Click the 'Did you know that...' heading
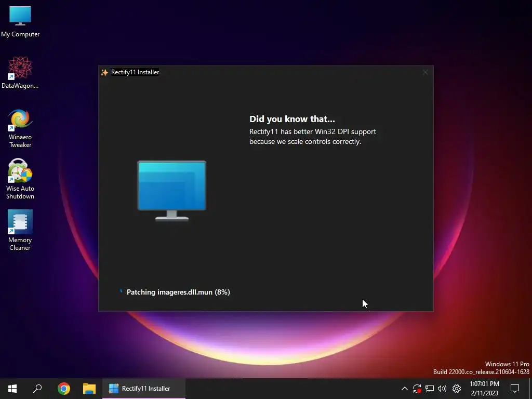This screenshot has width=532, height=399. (x=292, y=119)
